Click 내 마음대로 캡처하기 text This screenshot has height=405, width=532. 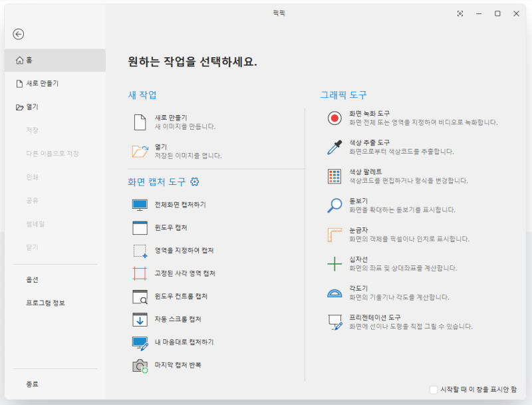(x=184, y=342)
